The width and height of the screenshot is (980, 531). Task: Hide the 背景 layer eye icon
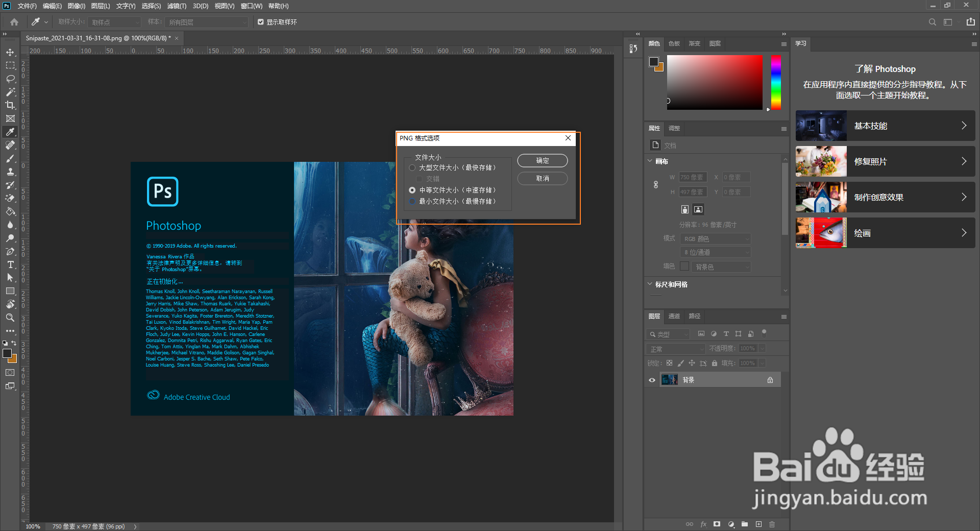(x=652, y=380)
